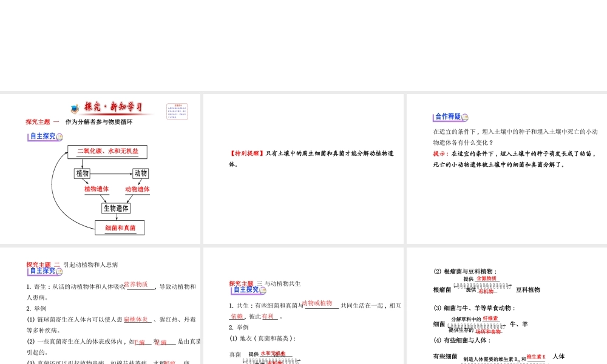Click the graduation cap icon beside 探究·新知学习
This screenshot has height=364, width=607.
click(x=75, y=109)
